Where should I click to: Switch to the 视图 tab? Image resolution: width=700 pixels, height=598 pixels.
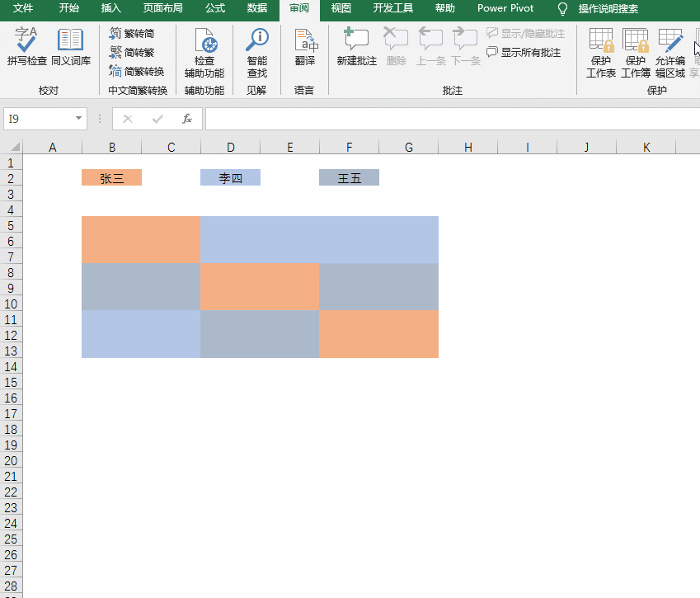tap(341, 8)
